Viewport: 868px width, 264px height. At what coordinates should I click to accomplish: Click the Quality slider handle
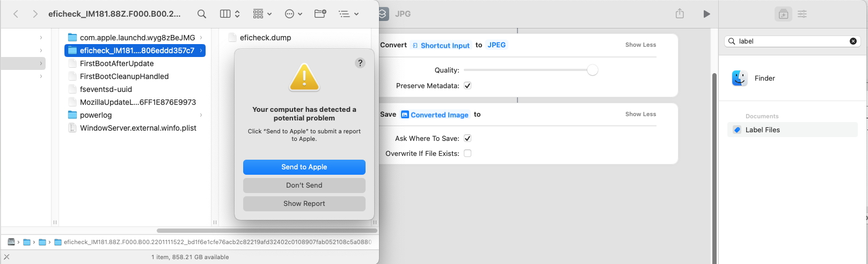(x=592, y=70)
